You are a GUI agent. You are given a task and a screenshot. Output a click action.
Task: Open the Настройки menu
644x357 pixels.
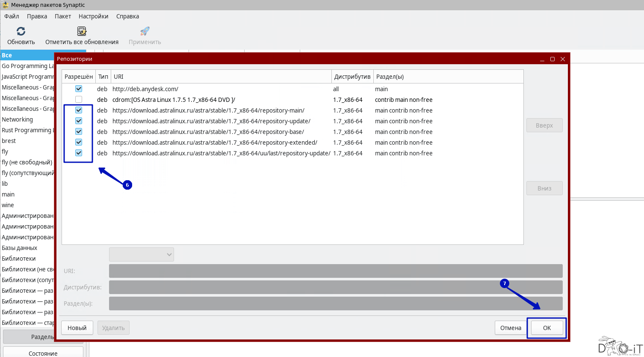pos(93,16)
